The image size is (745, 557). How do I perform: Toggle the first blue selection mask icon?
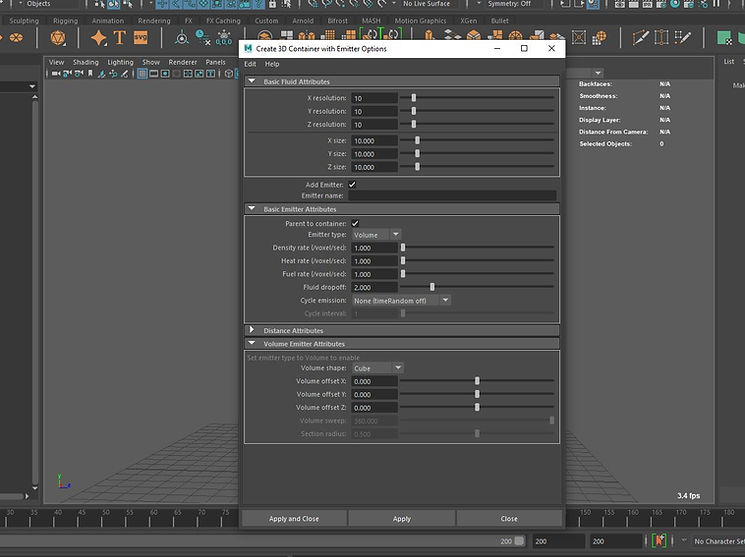[x=162, y=4]
